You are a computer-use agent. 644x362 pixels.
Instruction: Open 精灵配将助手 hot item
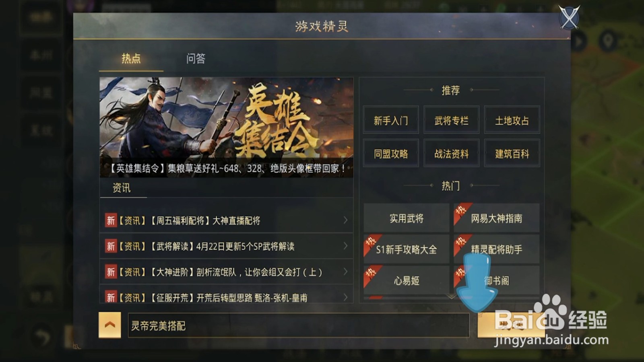click(x=496, y=249)
